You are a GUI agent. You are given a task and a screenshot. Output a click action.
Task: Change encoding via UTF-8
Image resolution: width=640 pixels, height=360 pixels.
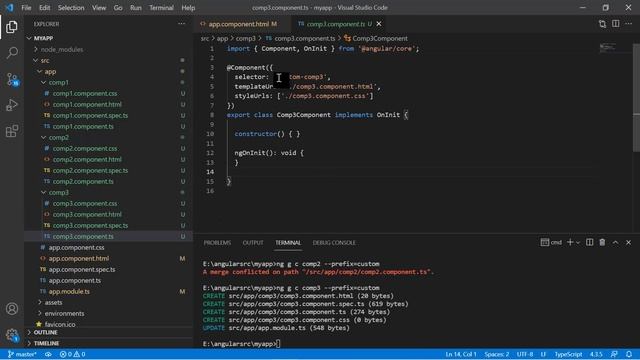[525, 354]
